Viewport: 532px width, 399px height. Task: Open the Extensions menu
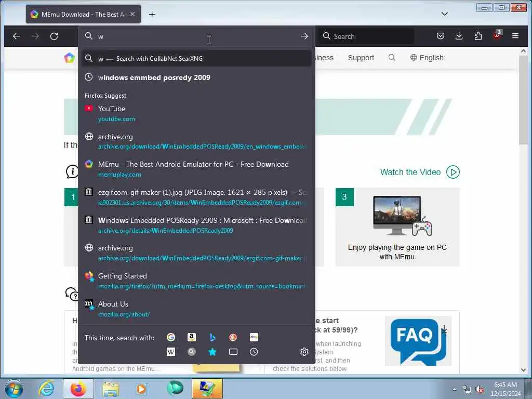[x=478, y=36]
